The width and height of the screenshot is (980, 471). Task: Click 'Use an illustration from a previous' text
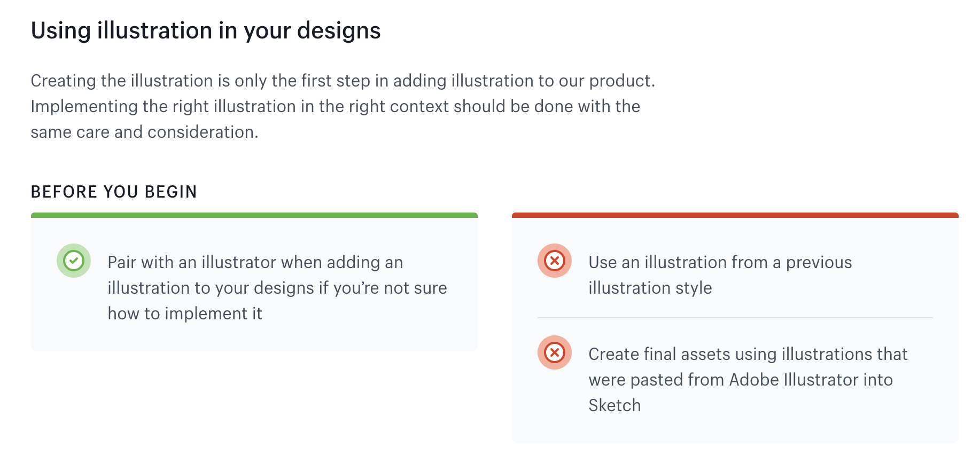720,262
